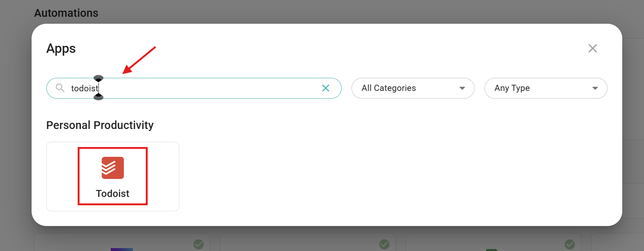
Task: Click the Todoist name label
Action: coord(112,194)
